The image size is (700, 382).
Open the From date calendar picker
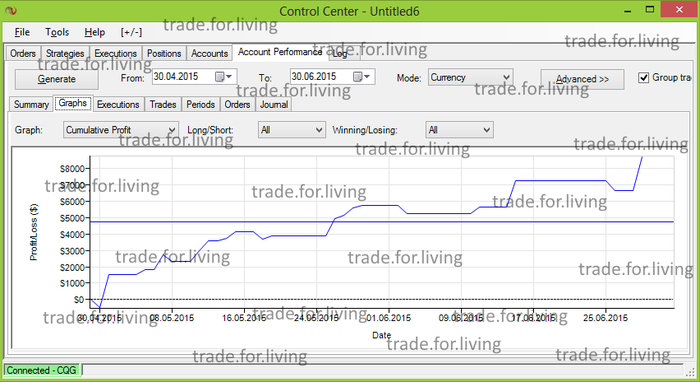click(x=224, y=77)
